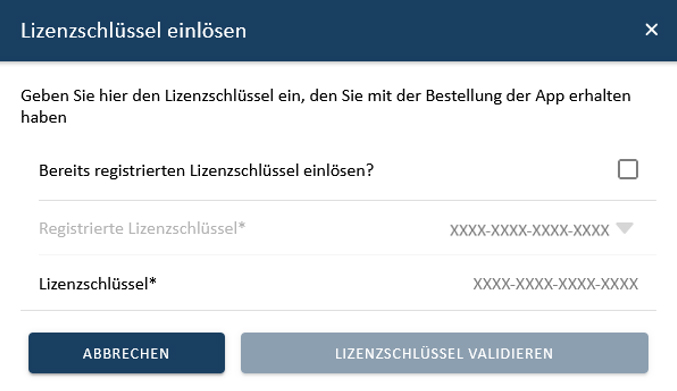
Task: Toggle the square checkbox in the Bereits registrierten row
Action: [628, 169]
